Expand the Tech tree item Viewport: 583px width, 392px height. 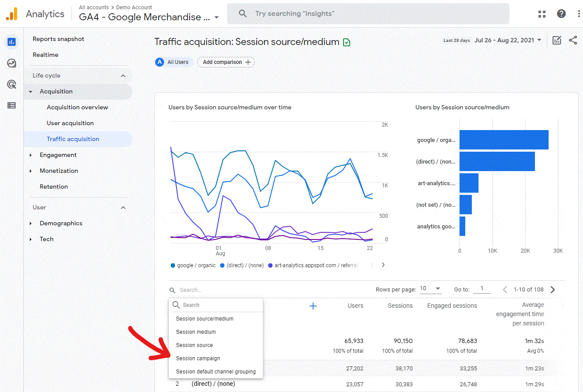pyautogui.click(x=30, y=239)
